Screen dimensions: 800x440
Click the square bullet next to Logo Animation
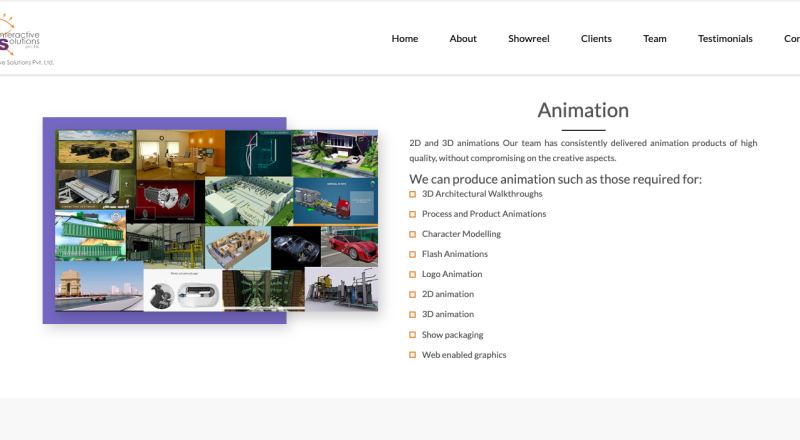[413, 274]
